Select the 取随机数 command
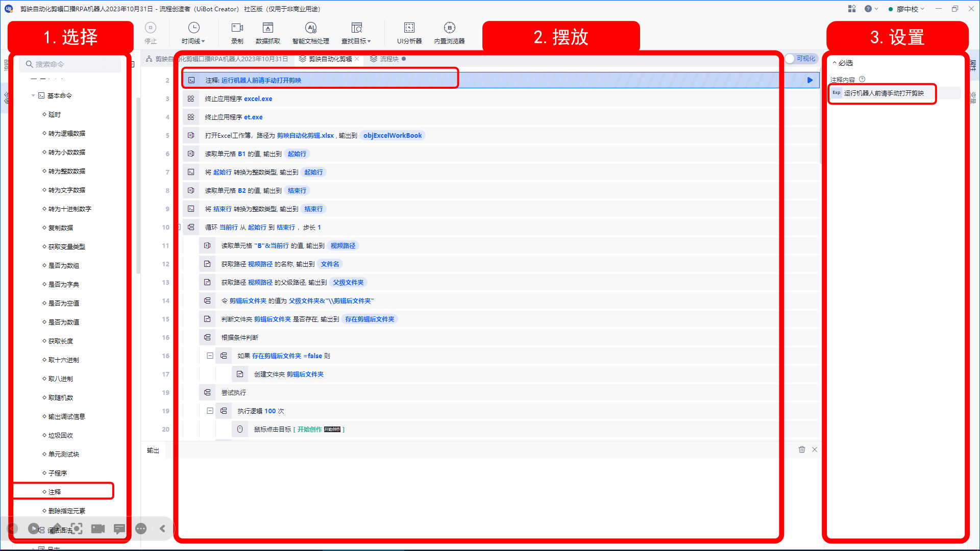980x551 pixels. 61,397
